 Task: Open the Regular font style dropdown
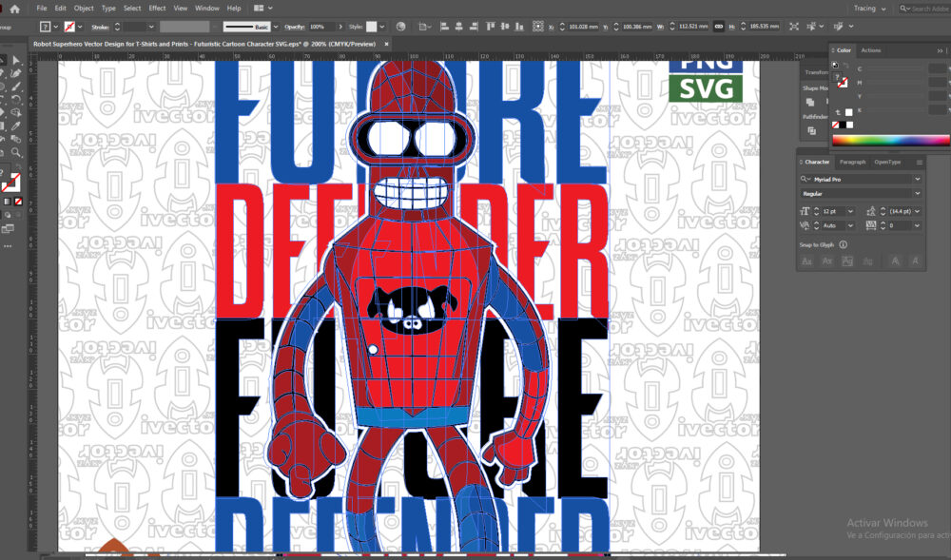tap(917, 193)
